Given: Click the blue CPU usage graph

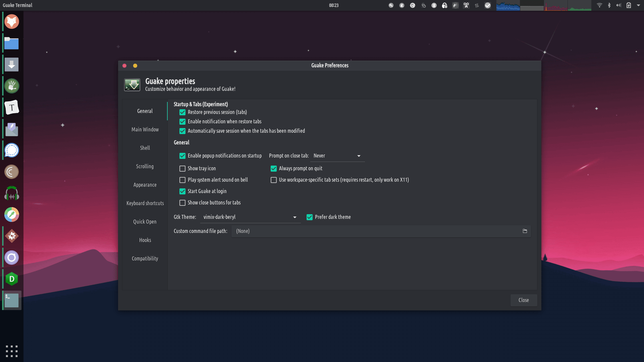Looking at the screenshot, I should tap(508, 5).
